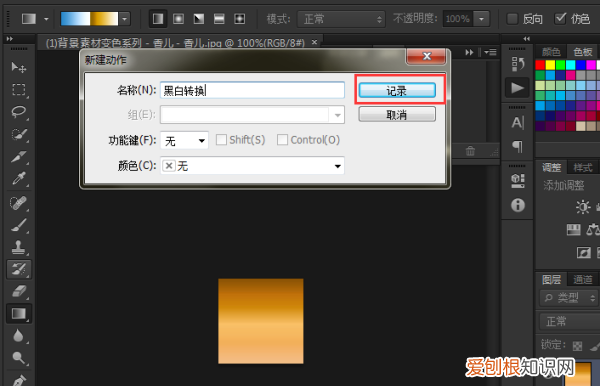Image resolution: width=600 pixels, height=386 pixels.
Task: Choose linear gradient style
Action: pos(158,18)
